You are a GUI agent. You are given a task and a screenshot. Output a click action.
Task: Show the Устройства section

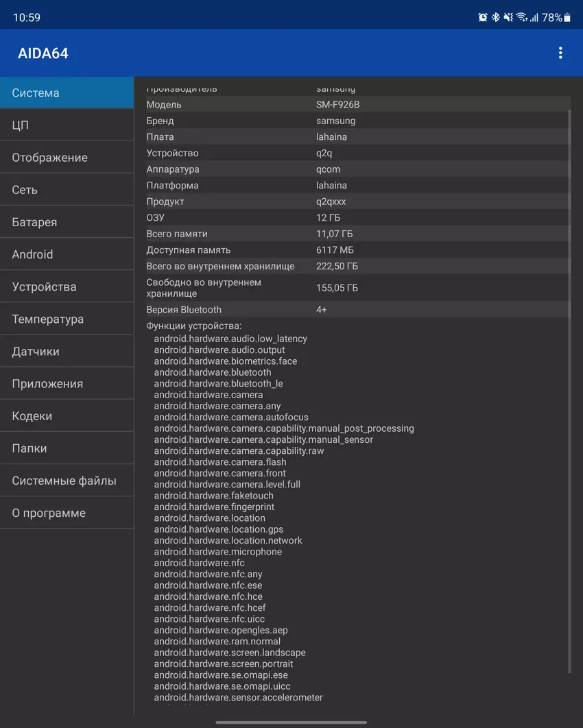pos(67,287)
